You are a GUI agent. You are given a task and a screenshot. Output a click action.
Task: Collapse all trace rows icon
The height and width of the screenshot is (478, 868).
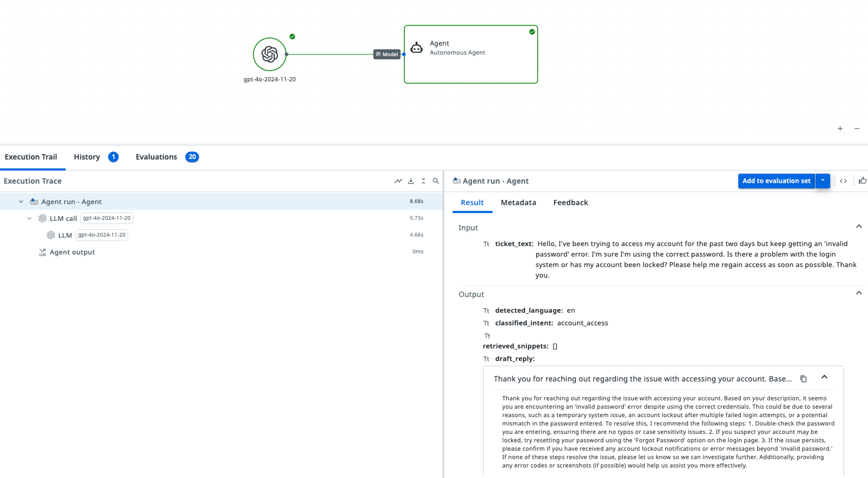pos(423,181)
